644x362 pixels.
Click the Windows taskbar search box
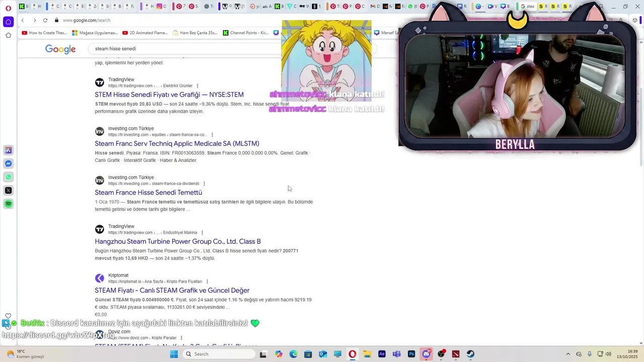click(218, 354)
